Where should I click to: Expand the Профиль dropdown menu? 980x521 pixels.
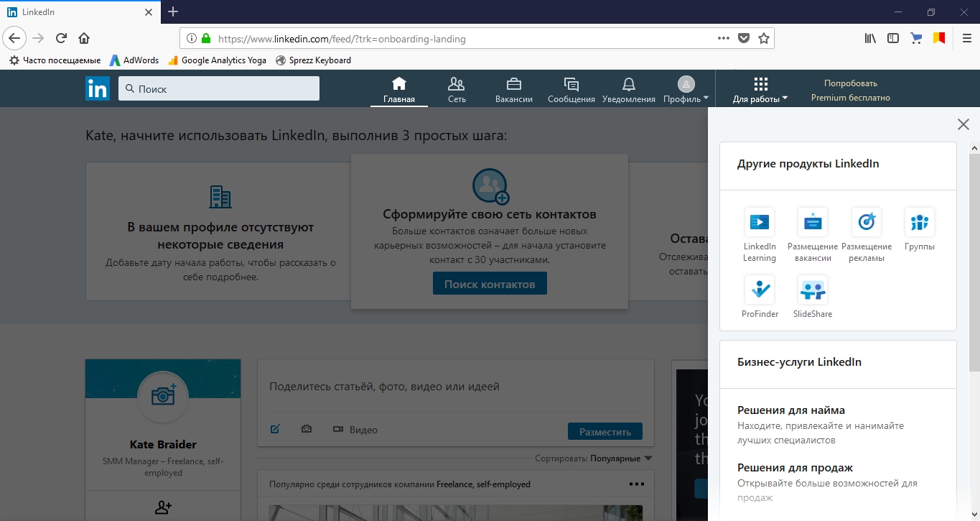click(686, 90)
